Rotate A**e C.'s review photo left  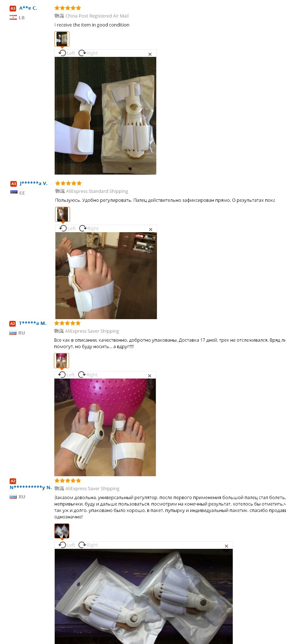[67, 53]
